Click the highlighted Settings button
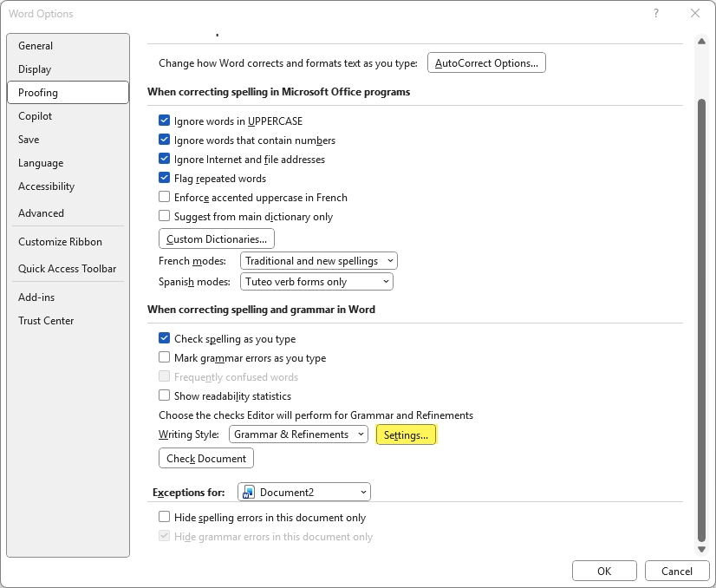716x588 pixels. click(406, 434)
